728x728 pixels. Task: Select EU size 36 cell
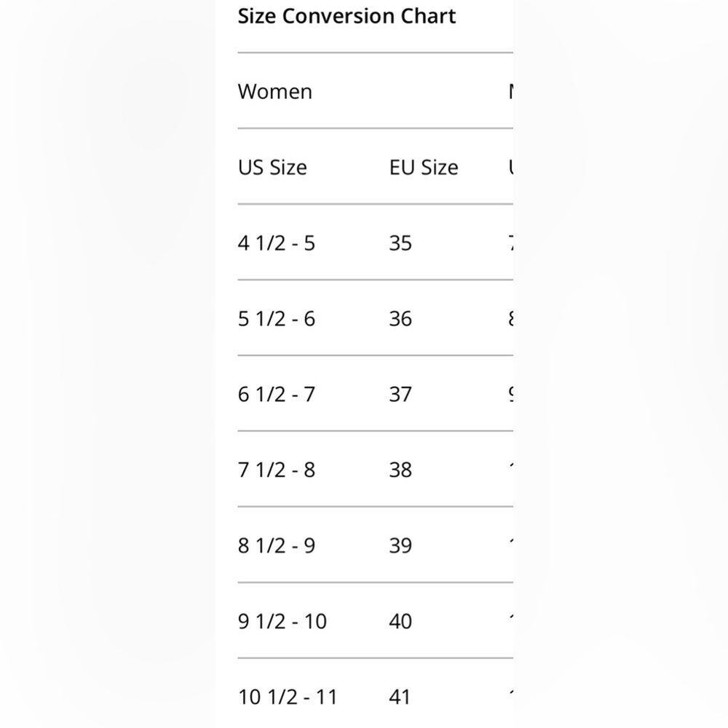(x=400, y=319)
